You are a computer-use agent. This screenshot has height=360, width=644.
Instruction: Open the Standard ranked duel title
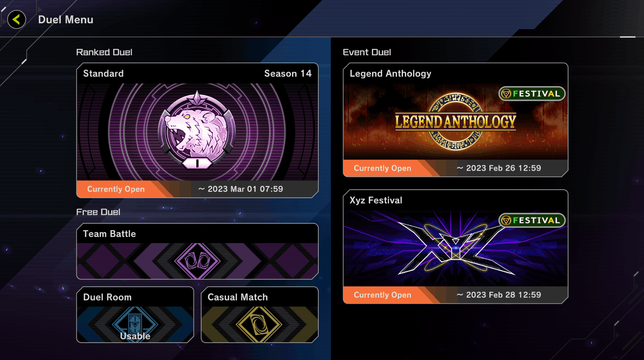click(x=103, y=74)
